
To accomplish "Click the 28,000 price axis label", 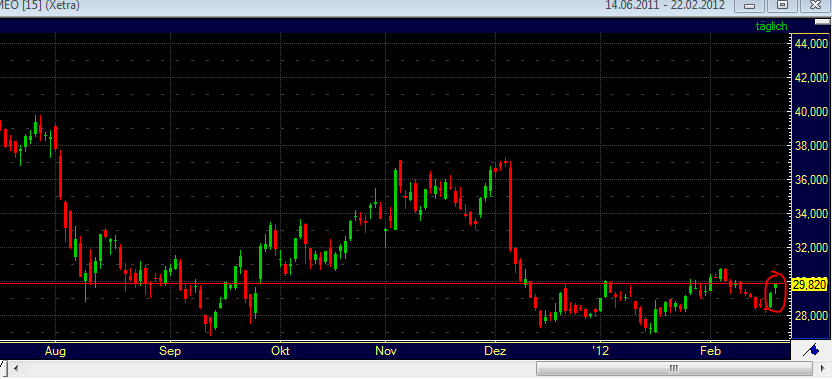I will pyautogui.click(x=811, y=315).
